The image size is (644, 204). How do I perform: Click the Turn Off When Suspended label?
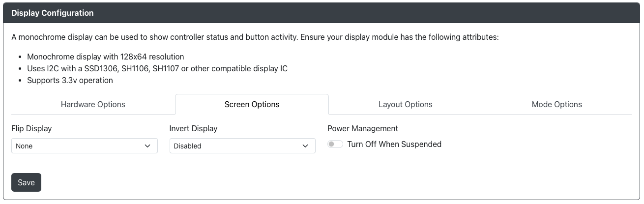coord(394,145)
